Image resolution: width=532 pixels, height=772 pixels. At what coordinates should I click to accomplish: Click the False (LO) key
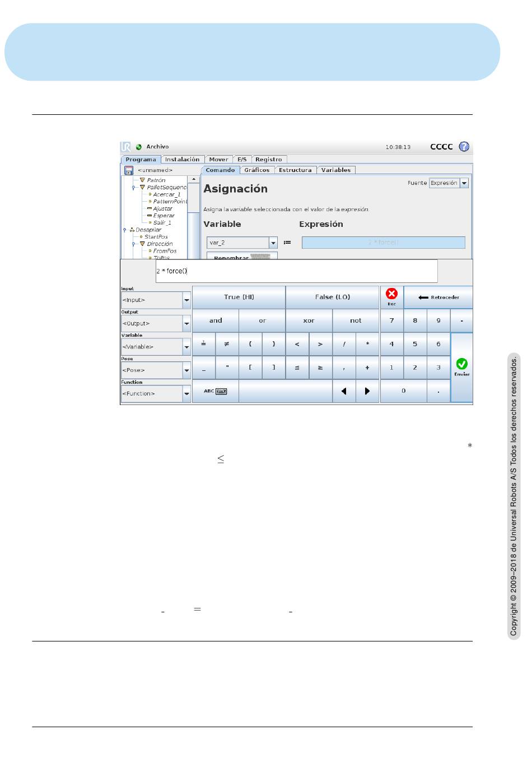(x=333, y=297)
